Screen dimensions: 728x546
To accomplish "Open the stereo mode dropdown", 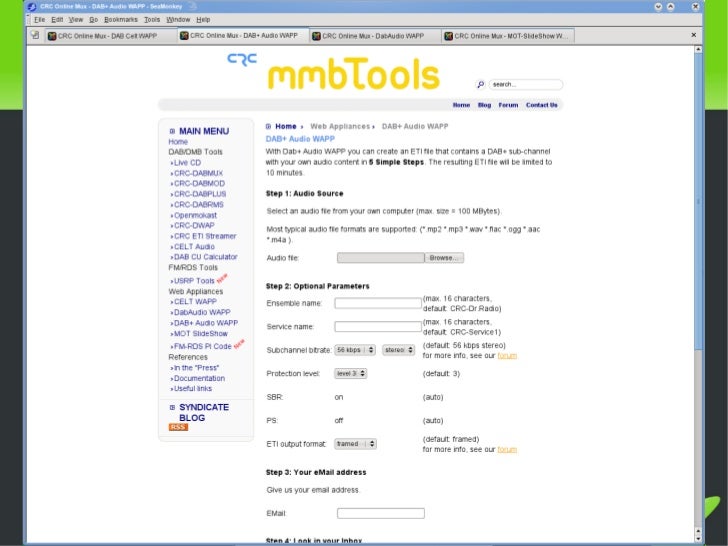I will click(398, 350).
